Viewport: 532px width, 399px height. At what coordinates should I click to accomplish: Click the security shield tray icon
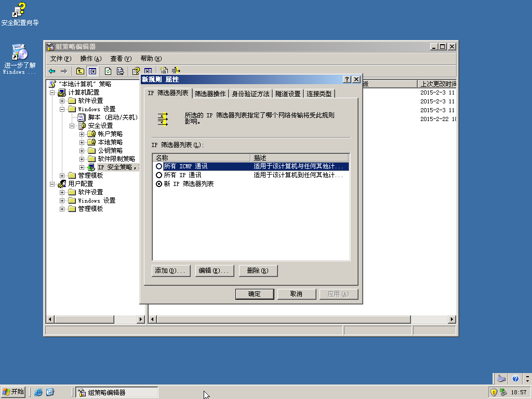click(494, 392)
